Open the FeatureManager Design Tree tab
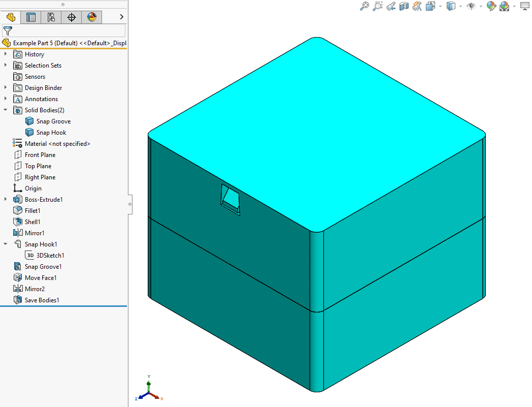 click(x=11, y=17)
